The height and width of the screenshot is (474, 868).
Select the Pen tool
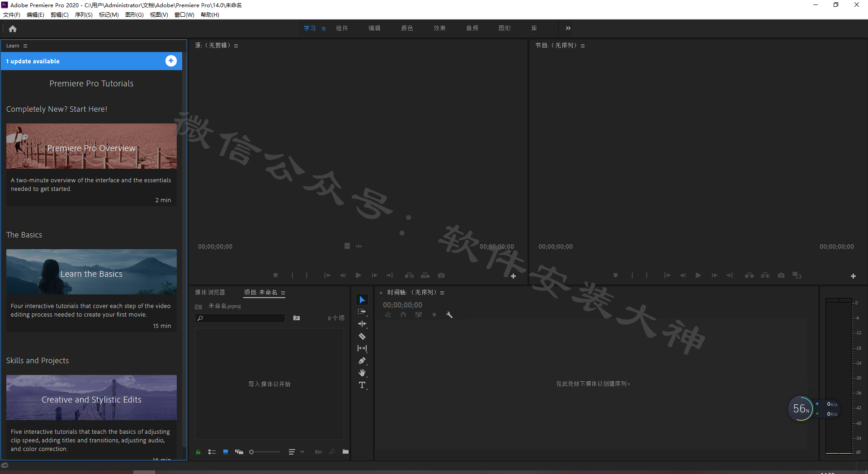[x=362, y=361]
